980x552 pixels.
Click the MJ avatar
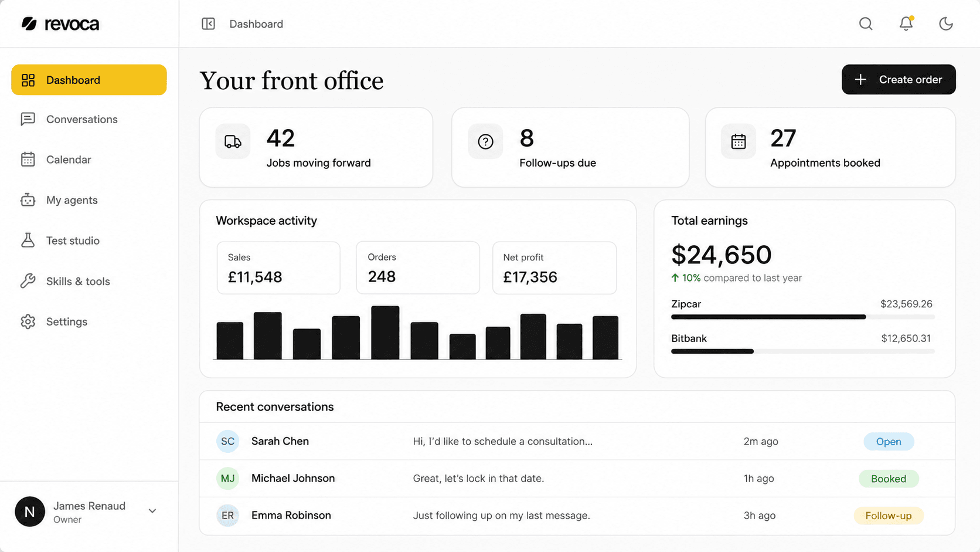227,479
